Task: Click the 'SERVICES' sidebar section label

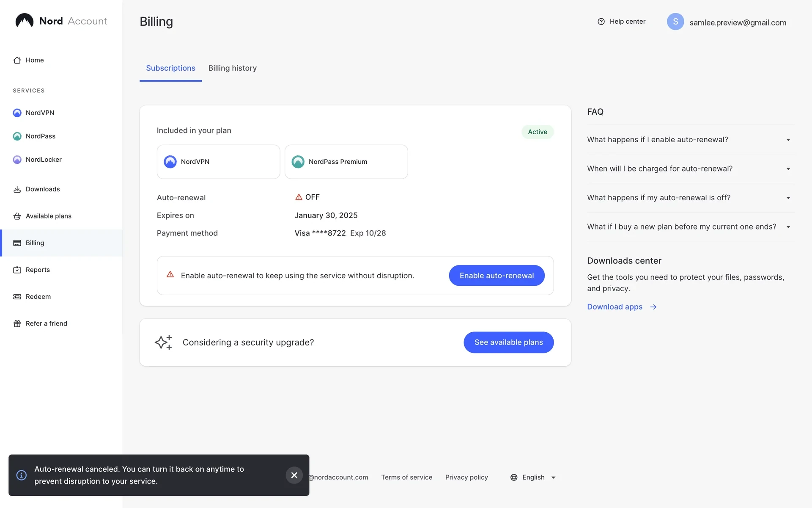Action: 29,91
